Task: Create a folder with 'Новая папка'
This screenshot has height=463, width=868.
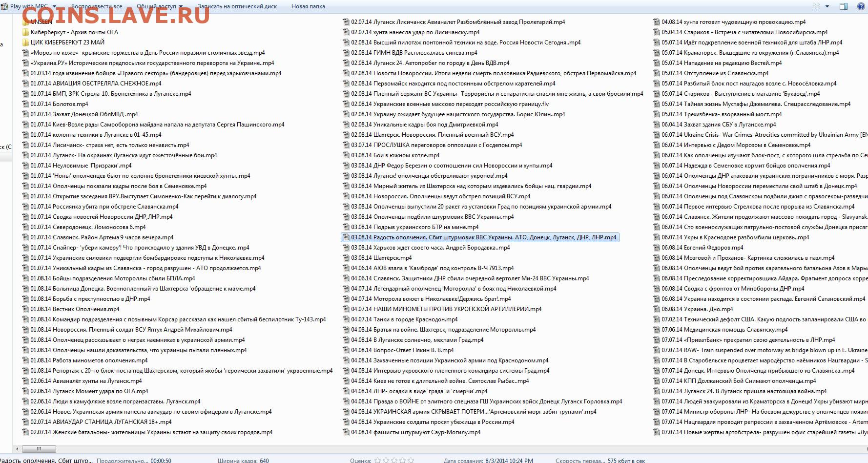Action: click(x=308, y=6)
